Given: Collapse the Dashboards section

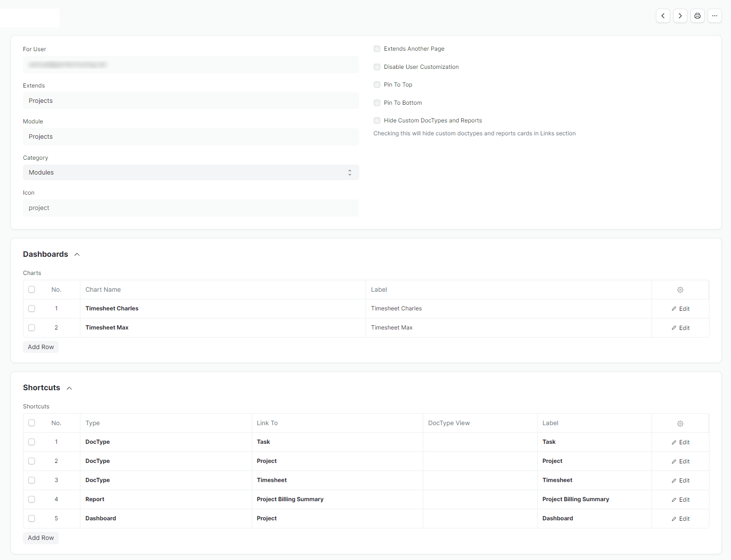Looking at the screenshot, I should click(x=77, y=254).
